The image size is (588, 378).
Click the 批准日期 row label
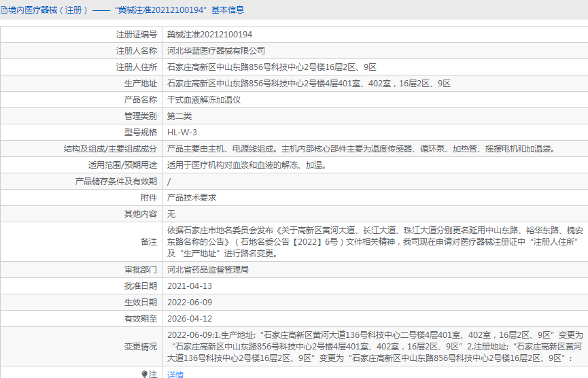pos(141,286)
